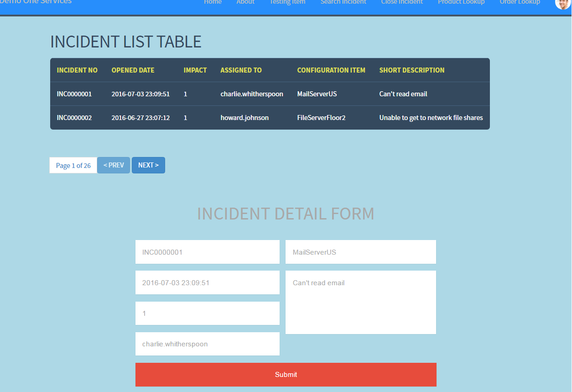572x392 pixels.
Task: Open the About page
Action: pyautogui.click(x=245, y=3)
